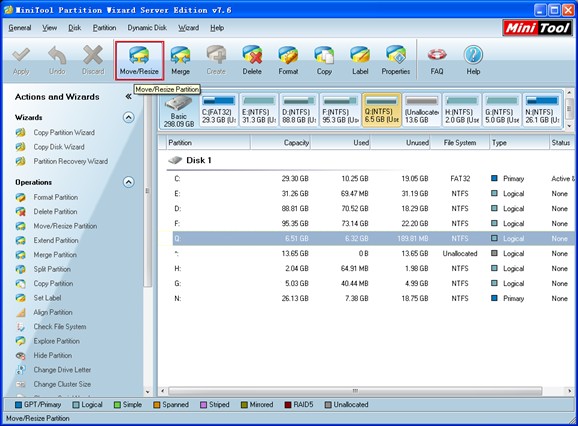
Task: Collapse the Actions and Wizards panel
Action: pos(128,97)
